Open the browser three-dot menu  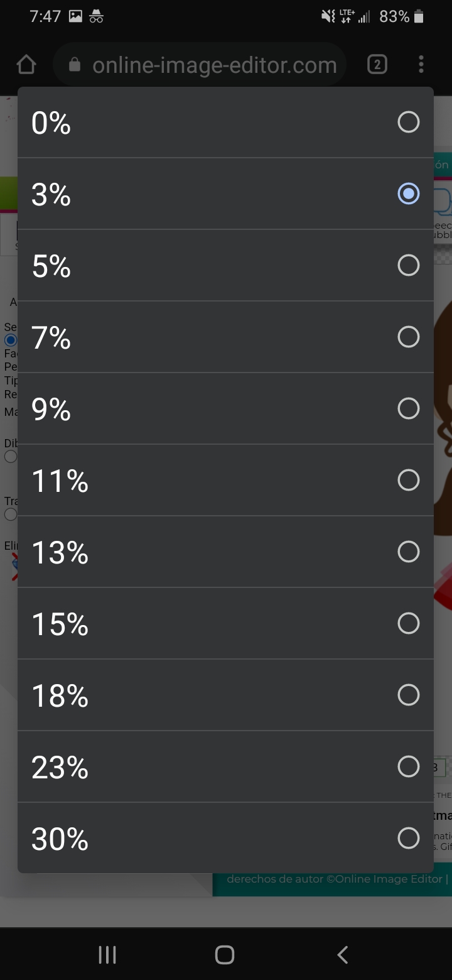pyautogui.click(x=421, y=65)
